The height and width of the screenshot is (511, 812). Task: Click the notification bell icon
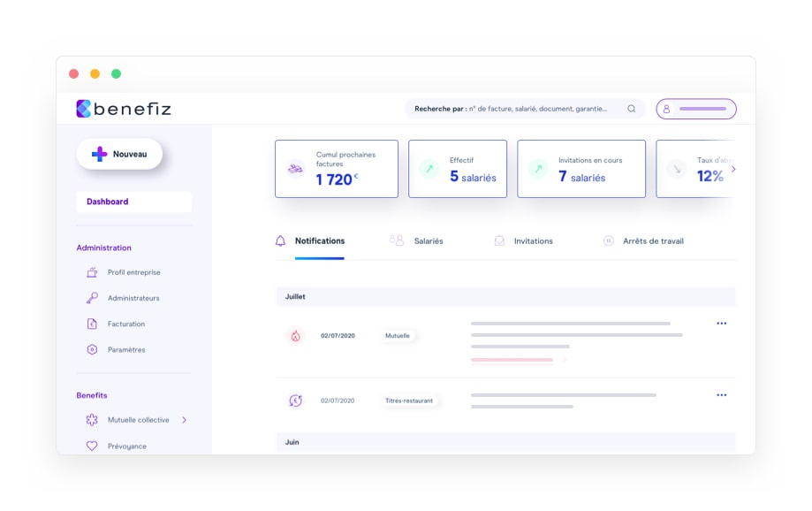click(x=279, y=240)
